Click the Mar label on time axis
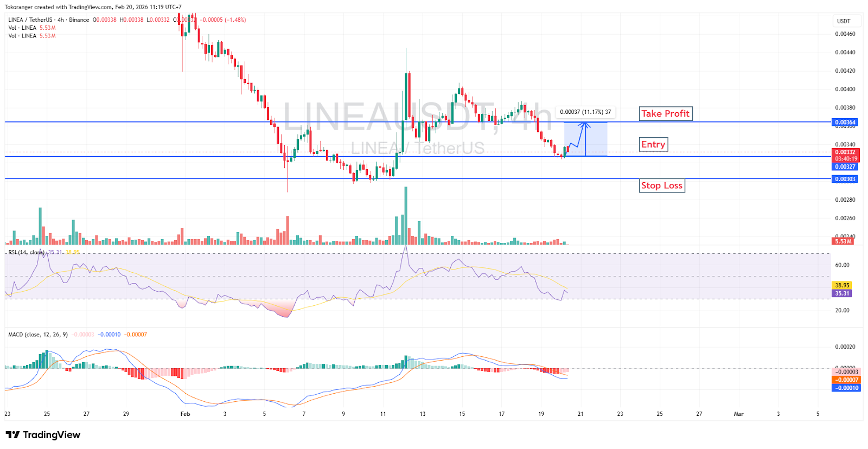 point(738,414)
